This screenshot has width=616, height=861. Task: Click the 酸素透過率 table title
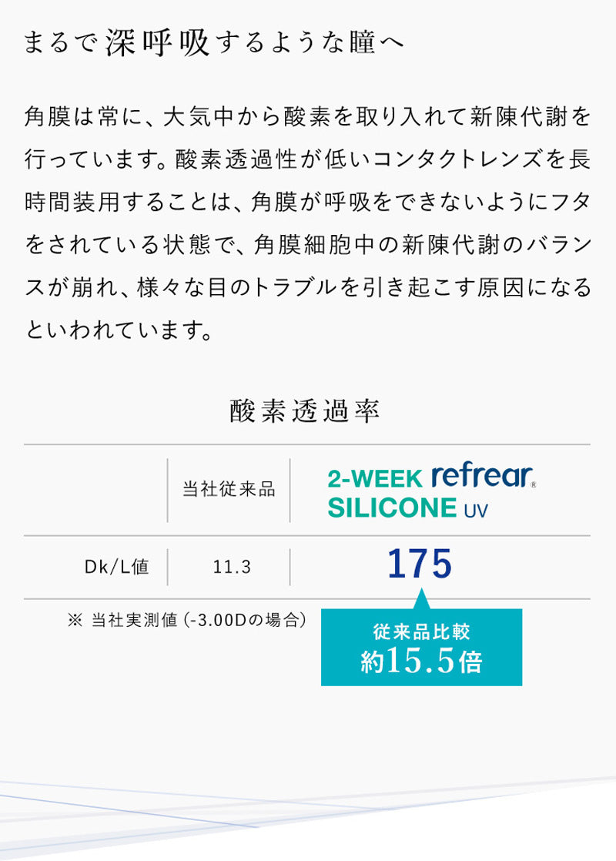click(x=306, y=411)
